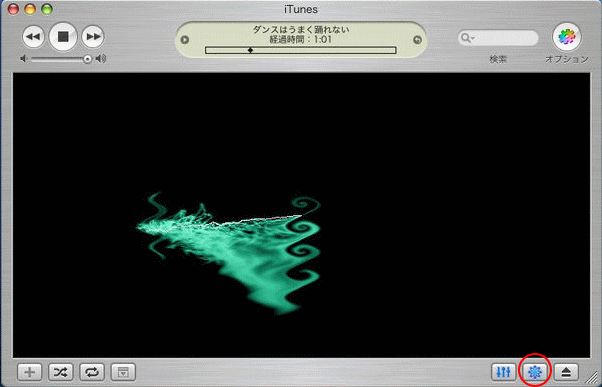
Task: Close the iTunes window
Action: 13,10
